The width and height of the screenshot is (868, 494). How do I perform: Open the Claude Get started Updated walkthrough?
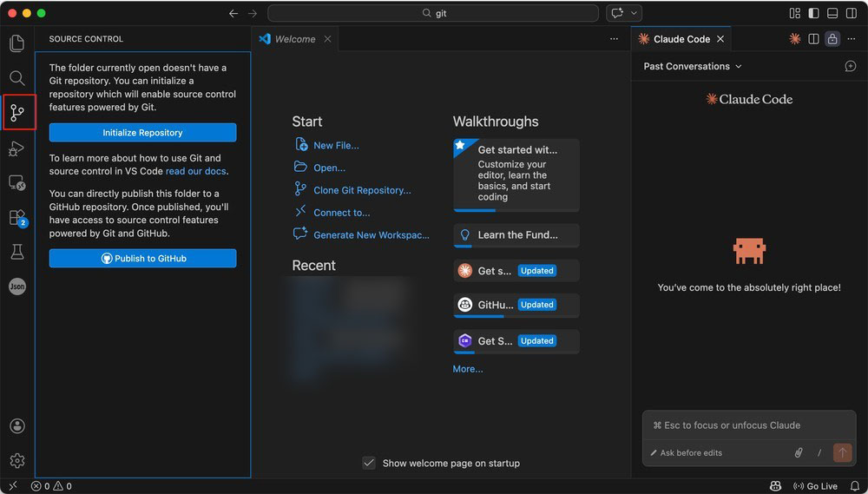click(x=516, y=271)
